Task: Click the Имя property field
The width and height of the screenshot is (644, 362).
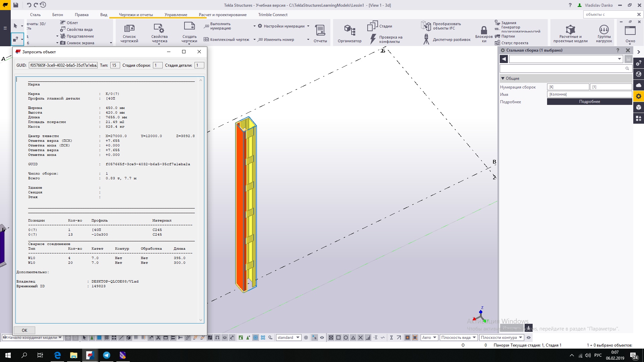Action: click(589, 95)
